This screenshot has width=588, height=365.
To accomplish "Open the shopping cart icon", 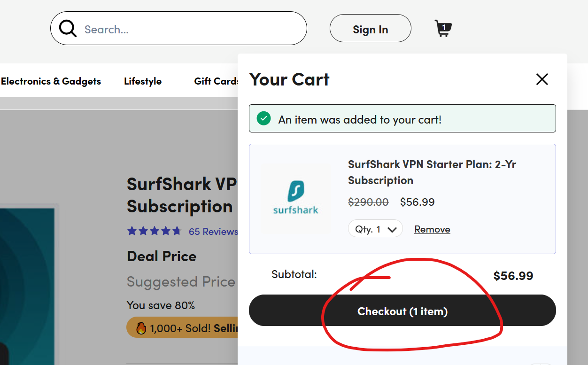I will point(442,29).
